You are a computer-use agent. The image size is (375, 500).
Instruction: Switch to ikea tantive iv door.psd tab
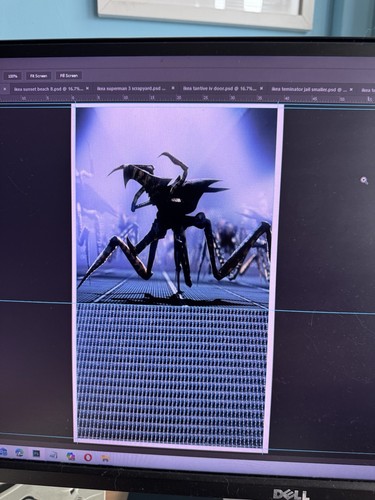coord(219,89)
